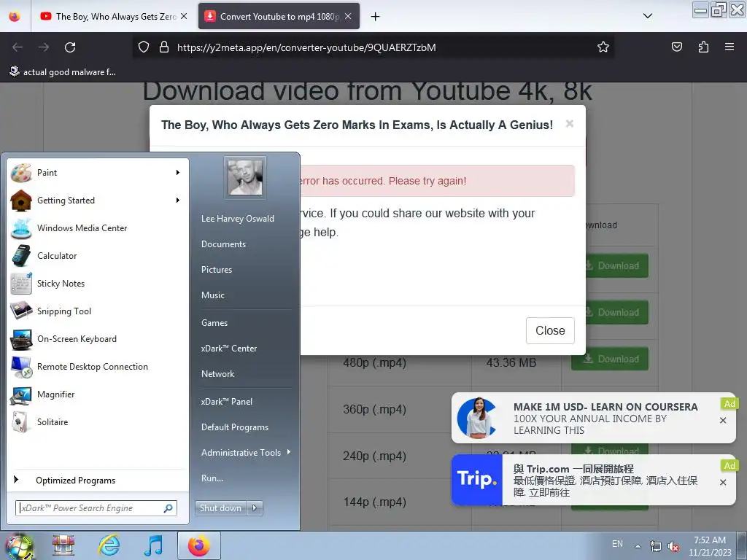The height and width of the screenshot is (560, 747).
Task: Open the Run... dialog
Action: pyautogui.click(x=212, y=478)
